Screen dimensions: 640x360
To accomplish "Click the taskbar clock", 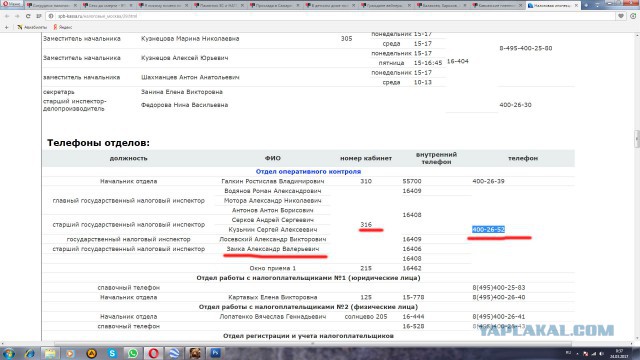I will pyautogui.click(x=619, y=353).
